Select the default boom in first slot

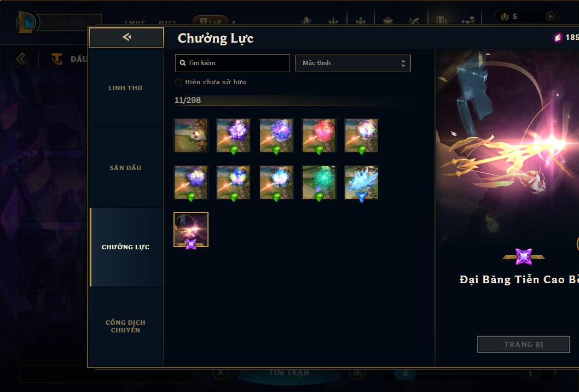(x=191, y=136)
